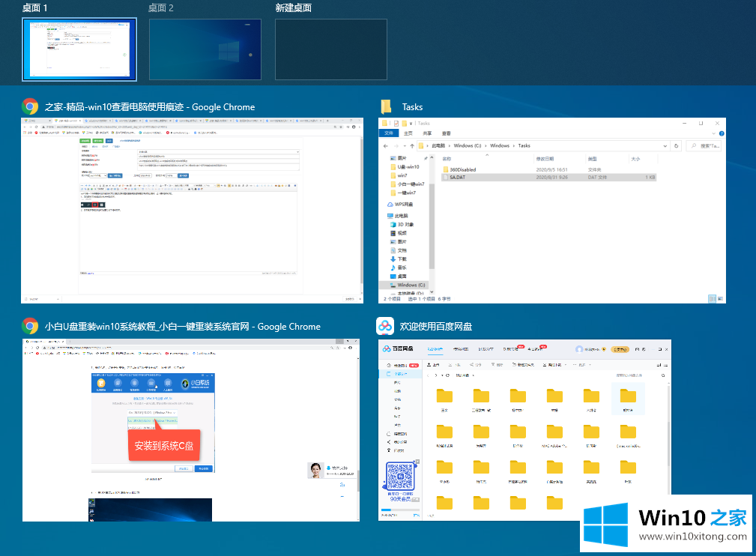Image resolution: width=756 pixels, height=556 pixels.
Task: Click the 新建桌面 new desktop tile
Action: point(331,49)
